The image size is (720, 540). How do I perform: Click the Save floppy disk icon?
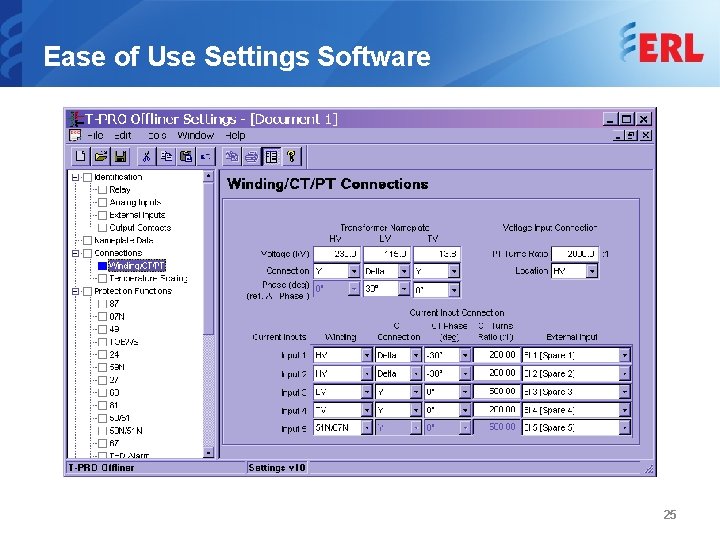(120, 157)
